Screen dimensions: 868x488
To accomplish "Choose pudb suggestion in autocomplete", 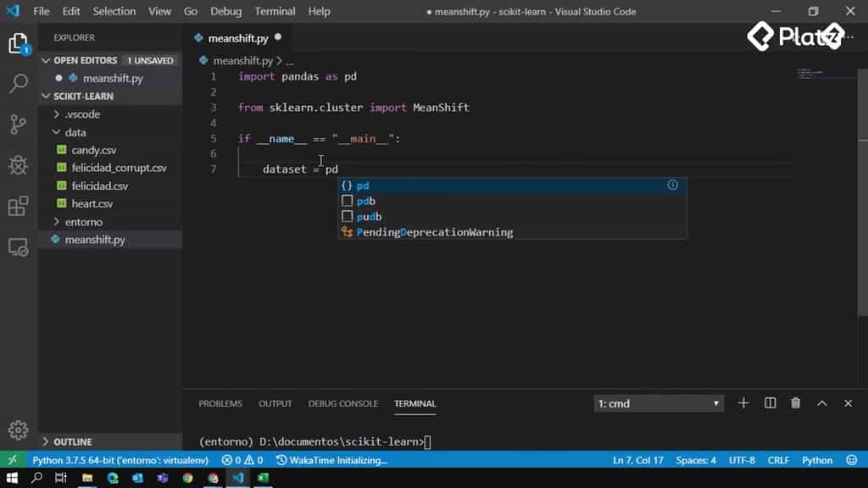I will click(512, 216).
